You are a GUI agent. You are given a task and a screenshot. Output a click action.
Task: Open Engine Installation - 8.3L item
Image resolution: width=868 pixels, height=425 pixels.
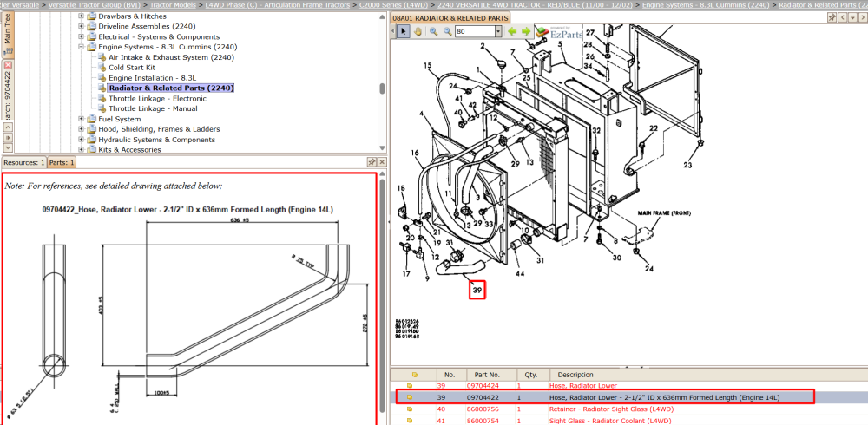(152, 77)
